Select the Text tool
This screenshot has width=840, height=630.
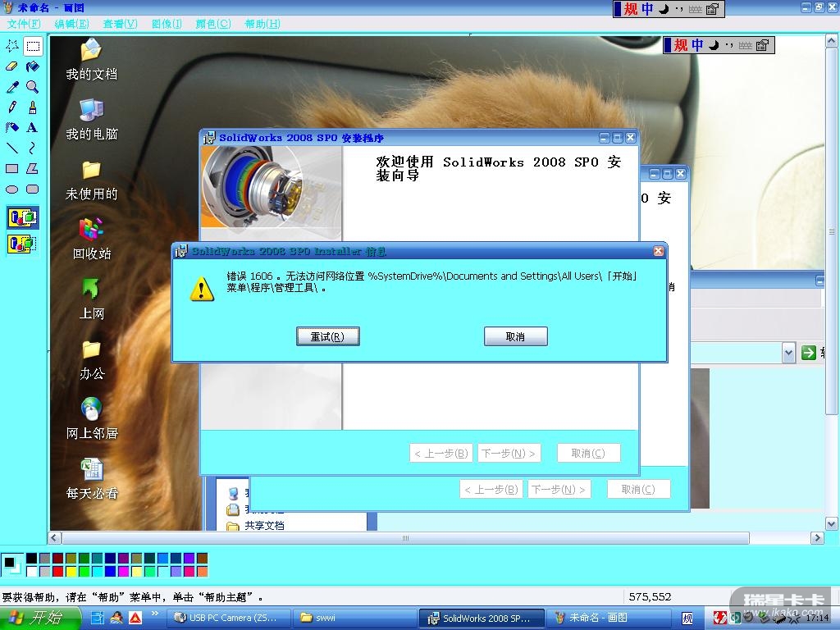click(x=32, y=128)
